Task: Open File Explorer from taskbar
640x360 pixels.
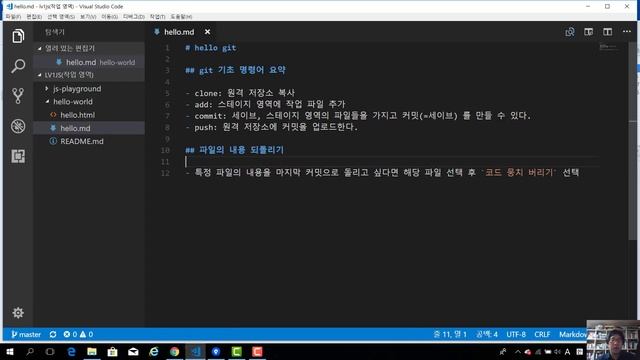Action: coord(92,351)
